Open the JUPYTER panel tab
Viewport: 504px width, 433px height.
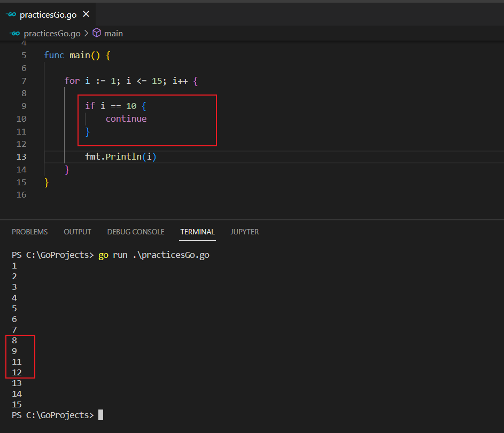244,232
